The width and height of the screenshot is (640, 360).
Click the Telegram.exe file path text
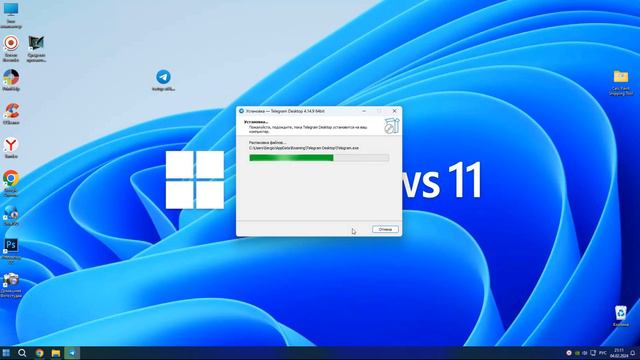tap(304, 148)
